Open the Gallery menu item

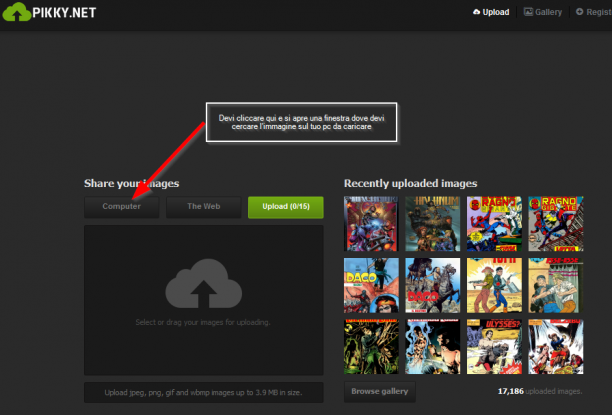[x=543, y=12]
